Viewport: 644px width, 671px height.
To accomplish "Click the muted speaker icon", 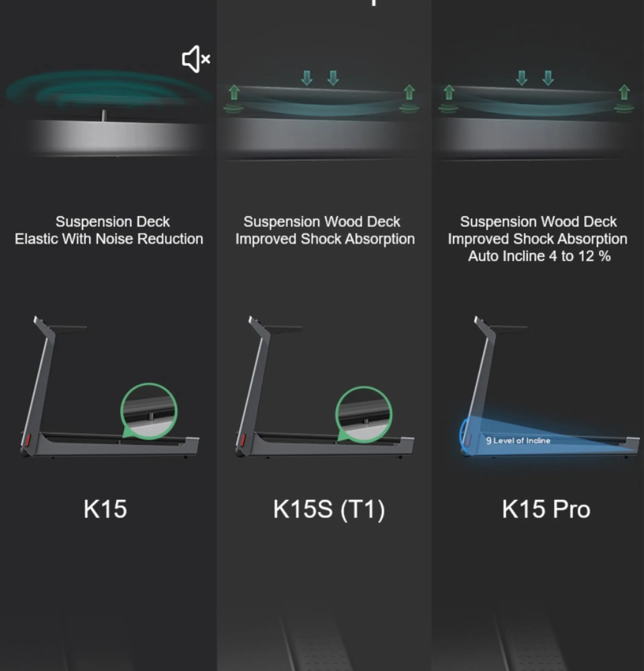I will (x=196, y=59).
